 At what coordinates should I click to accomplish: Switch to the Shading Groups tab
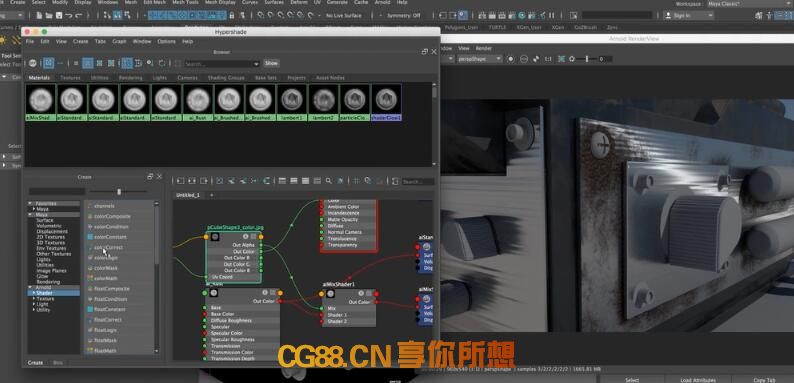click(226, 78)
